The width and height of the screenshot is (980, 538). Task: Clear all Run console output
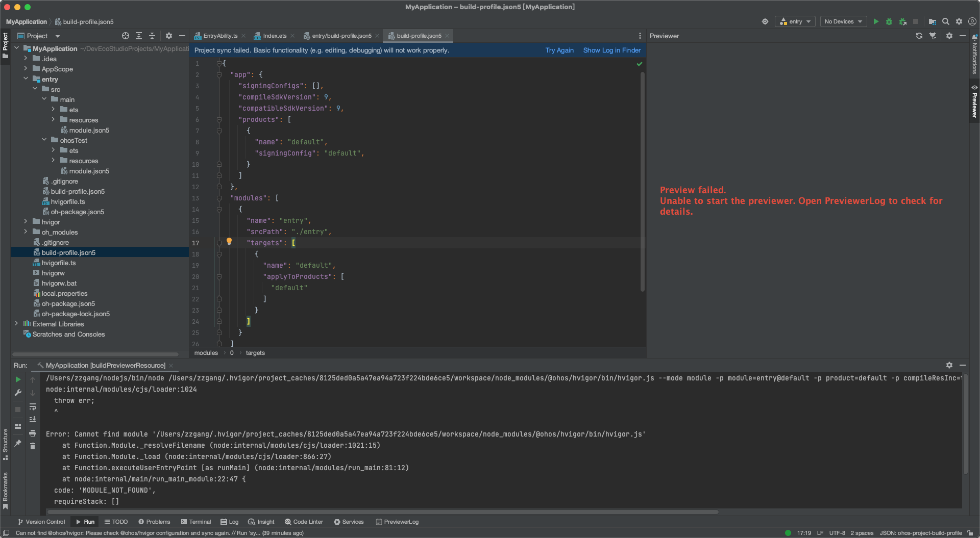tap(33, 446)
